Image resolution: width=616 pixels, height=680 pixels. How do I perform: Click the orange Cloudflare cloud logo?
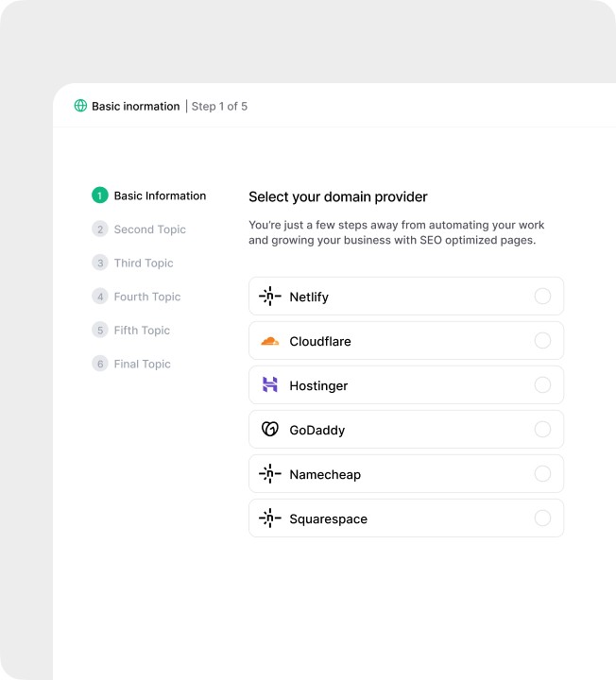(x=270, y=341)
